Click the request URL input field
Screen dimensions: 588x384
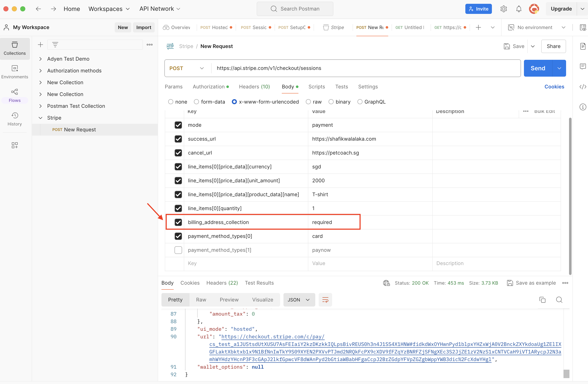coord(365,68)
